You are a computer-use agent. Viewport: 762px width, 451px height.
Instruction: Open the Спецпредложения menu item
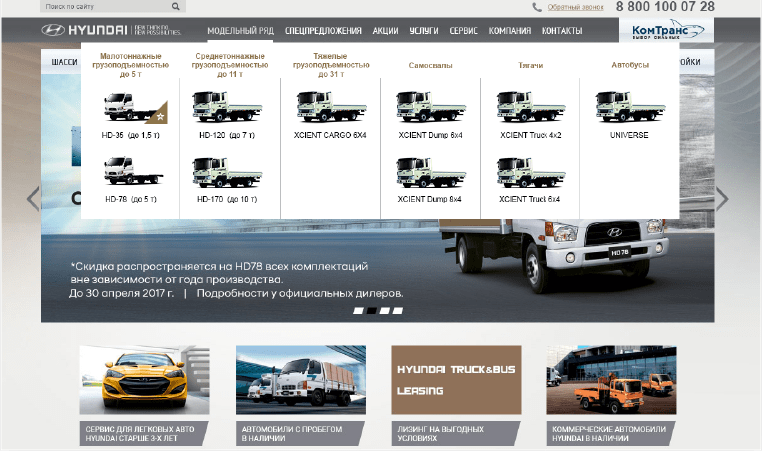point(323,31)
